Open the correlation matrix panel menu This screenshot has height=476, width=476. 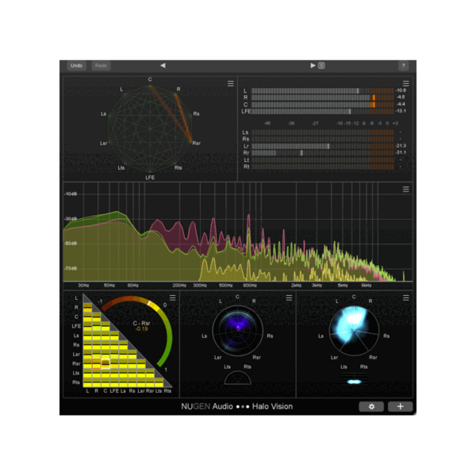coord(172,297)
